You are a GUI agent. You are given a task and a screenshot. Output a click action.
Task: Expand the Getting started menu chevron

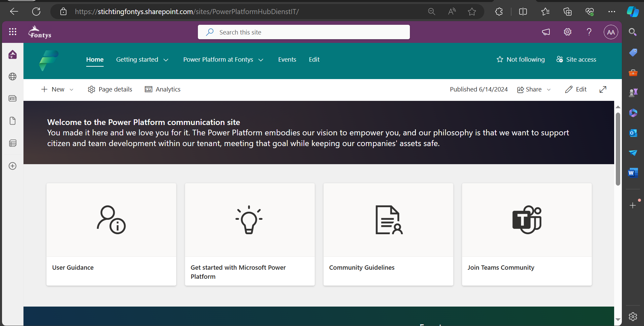pyautogui.click(x=166, y=60)
